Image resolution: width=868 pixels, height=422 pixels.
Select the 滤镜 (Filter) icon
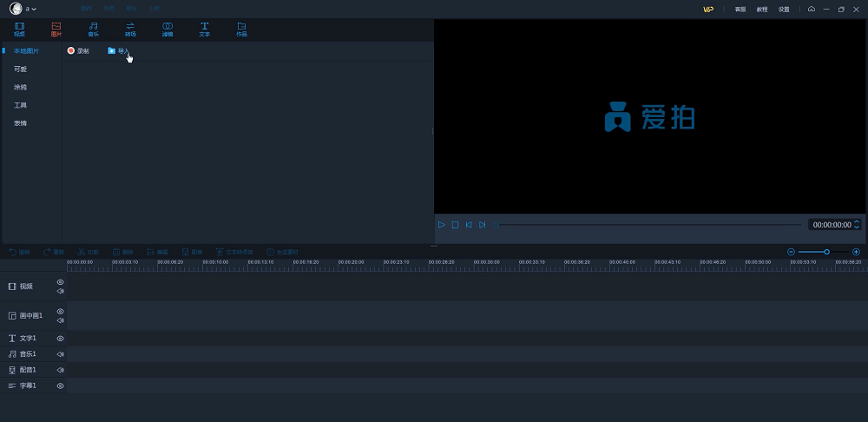(168, 30)
